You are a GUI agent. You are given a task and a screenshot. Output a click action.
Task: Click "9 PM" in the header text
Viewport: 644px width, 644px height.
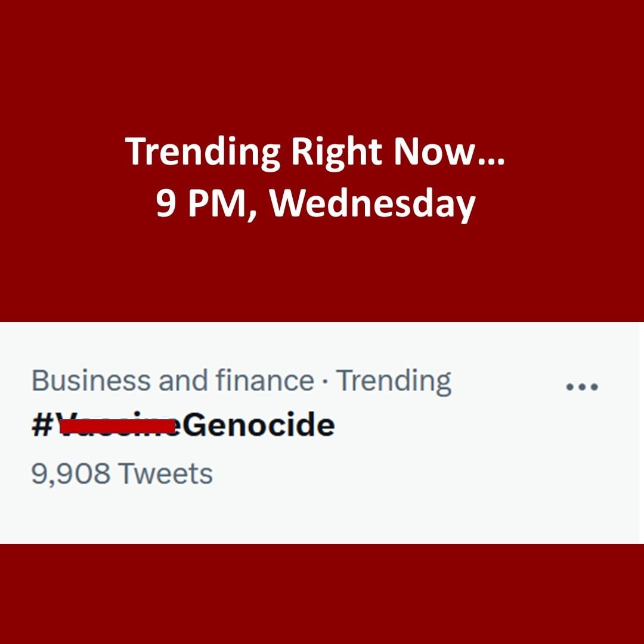[201, 204]
